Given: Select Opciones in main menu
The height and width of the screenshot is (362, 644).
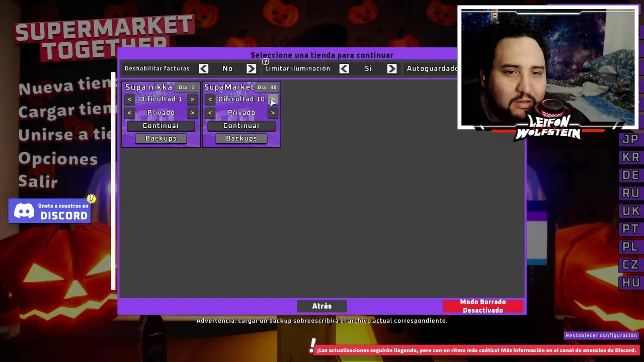Looking at the screenshot, I should click(x=58, y=159).
